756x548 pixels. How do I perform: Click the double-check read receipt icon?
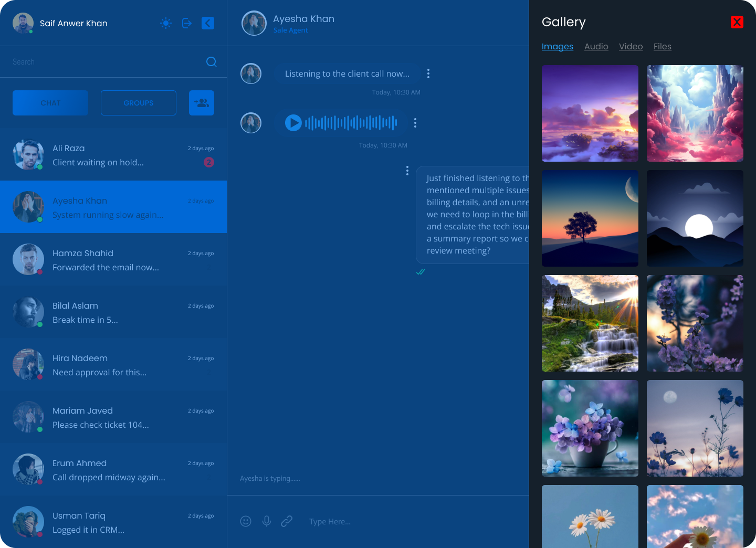pyautogui.click(x=421, y=272)
